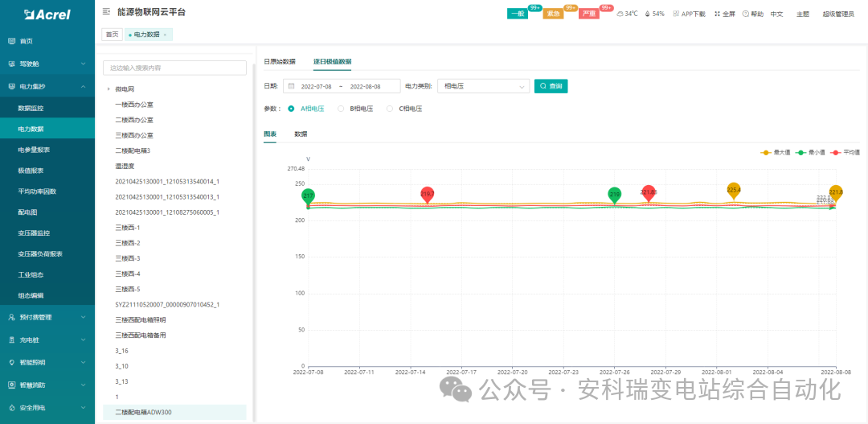Expand the 驾驶舱 menu chevron
The image size is (868, 424).
pos(83,64)
